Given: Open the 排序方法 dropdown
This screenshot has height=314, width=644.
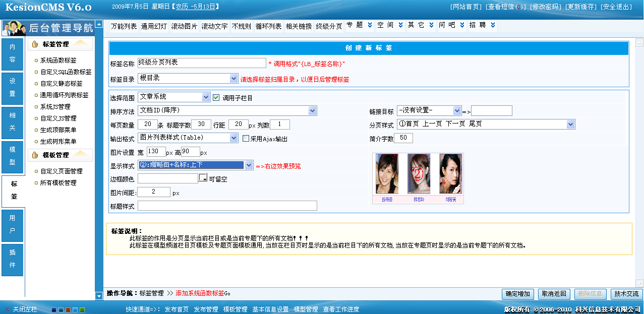Looking at the screenshot, I should coord(313,110).
